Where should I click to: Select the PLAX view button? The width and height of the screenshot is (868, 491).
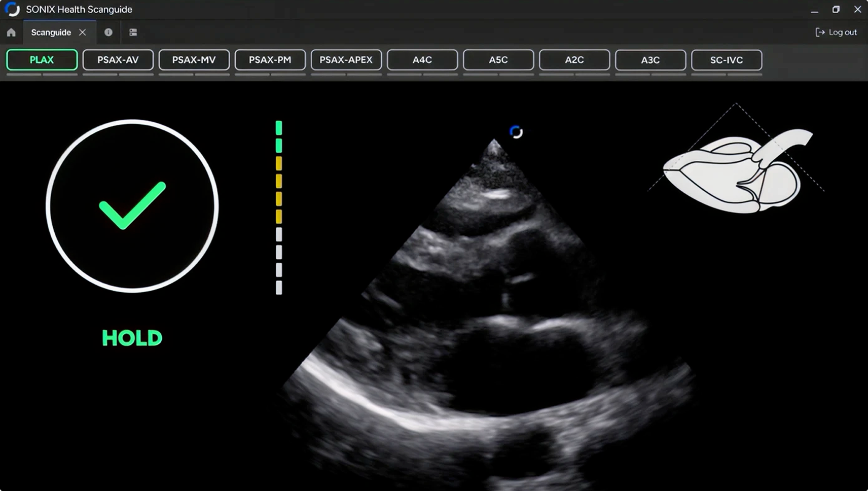[x=42, y=60]
